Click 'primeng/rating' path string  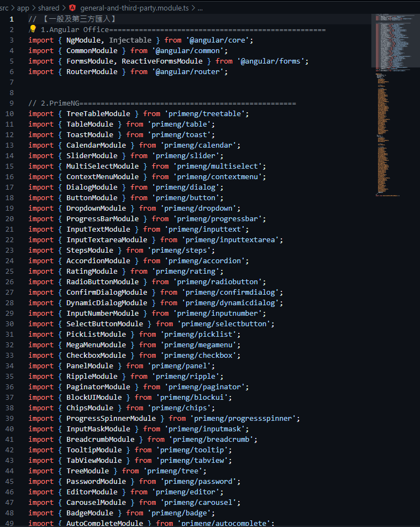tap(186, 271)
